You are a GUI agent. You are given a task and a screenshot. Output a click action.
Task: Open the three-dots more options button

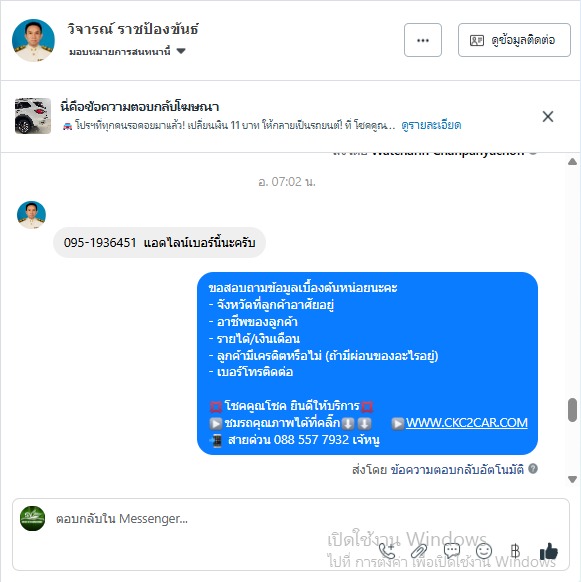click(x=422, y=40)
